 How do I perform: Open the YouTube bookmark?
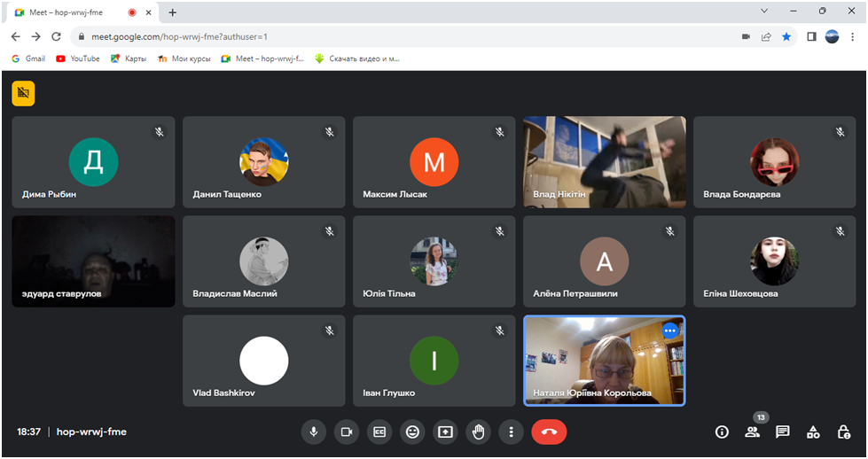(x=78, y=58)
